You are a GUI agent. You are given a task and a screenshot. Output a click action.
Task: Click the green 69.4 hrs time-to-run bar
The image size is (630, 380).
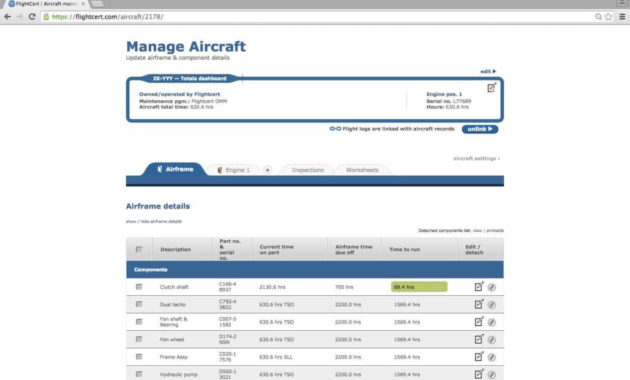tap(419, 287)
